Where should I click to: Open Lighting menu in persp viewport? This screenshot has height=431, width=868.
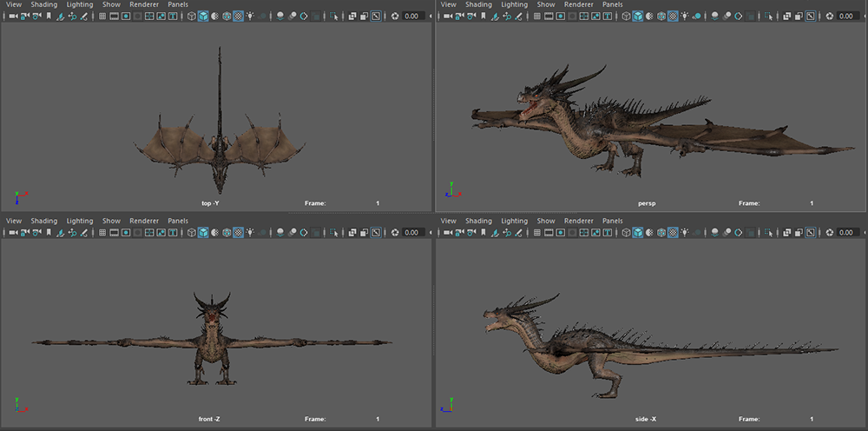514,4
